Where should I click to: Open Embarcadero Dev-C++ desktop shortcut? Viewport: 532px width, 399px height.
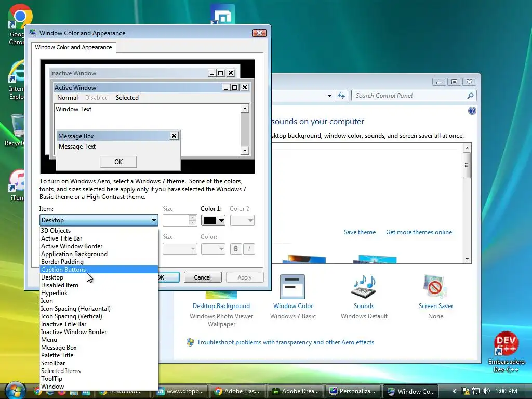tap(506, 352)
